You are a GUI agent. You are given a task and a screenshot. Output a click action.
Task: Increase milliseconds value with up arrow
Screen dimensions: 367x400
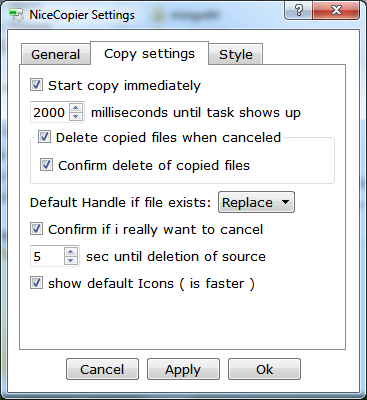pyautogui.click(x=76, y=108)
